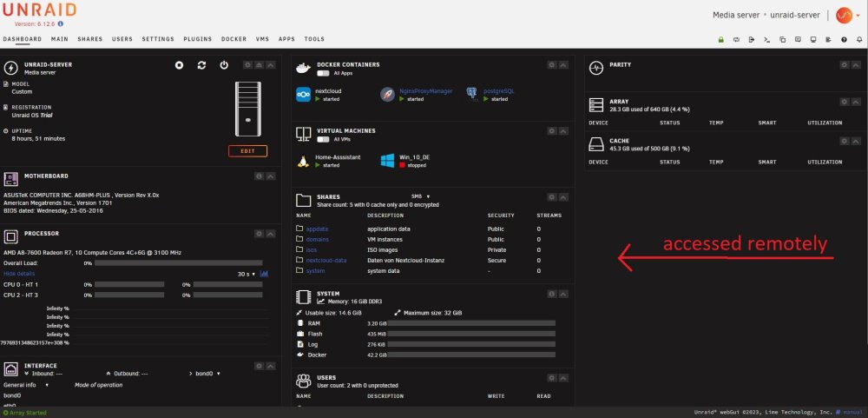
Task: Click the green lock icon in top toolbar
Action: pyautogui.click(x=720, y=39)
